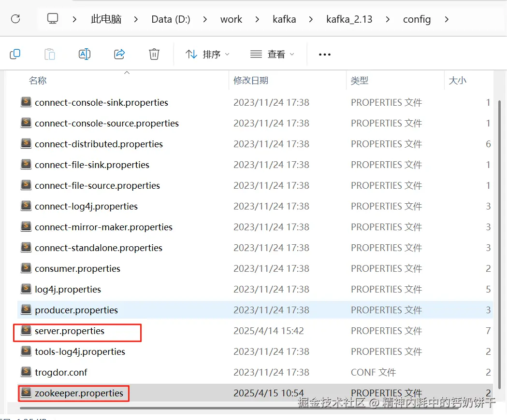The image size is (507, 420).
Task: Expand the chevron after kafka breadcrumb
Action: point(311,19)
